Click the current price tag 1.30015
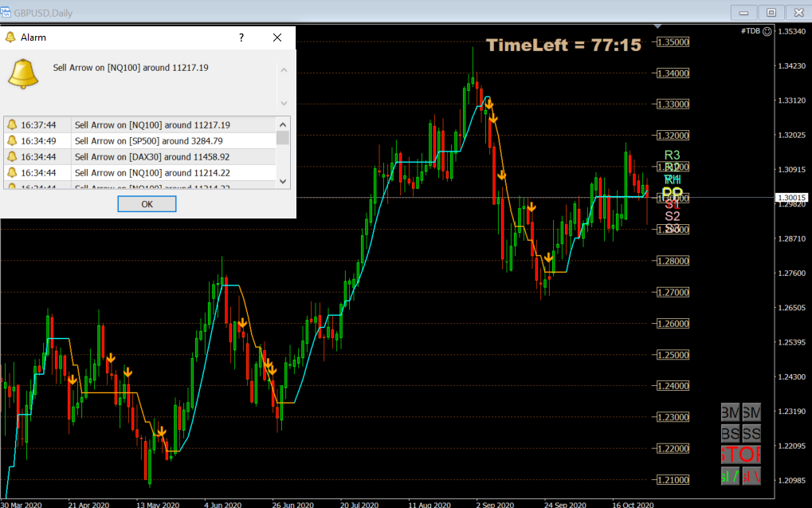 click(x=792, y=198)
